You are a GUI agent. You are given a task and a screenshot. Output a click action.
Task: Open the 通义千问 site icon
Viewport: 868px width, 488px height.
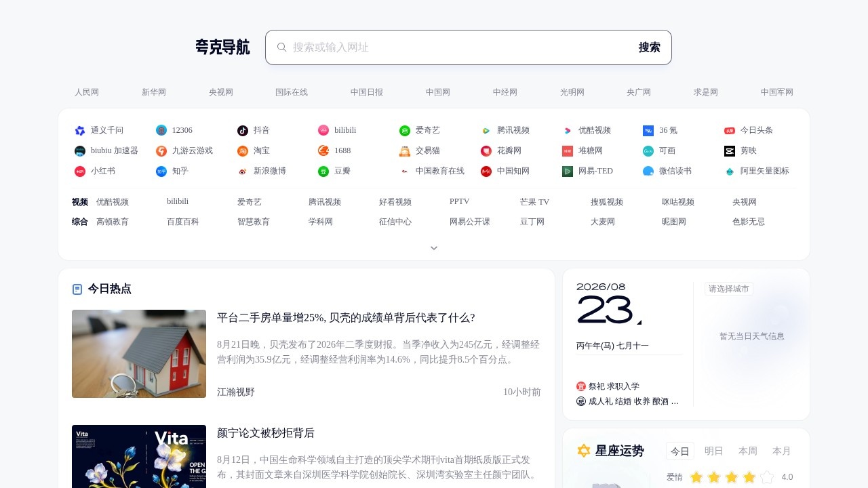[x=80, y=130]
